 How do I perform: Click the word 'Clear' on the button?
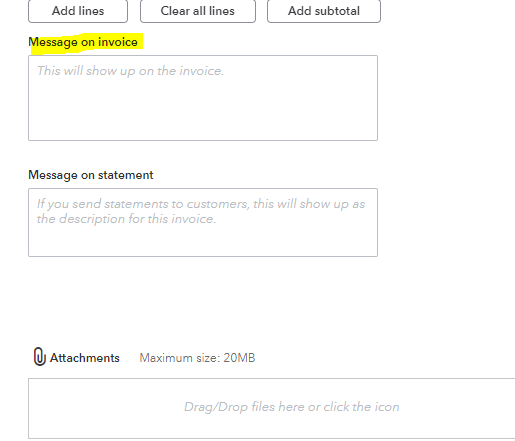pos(175,11)
